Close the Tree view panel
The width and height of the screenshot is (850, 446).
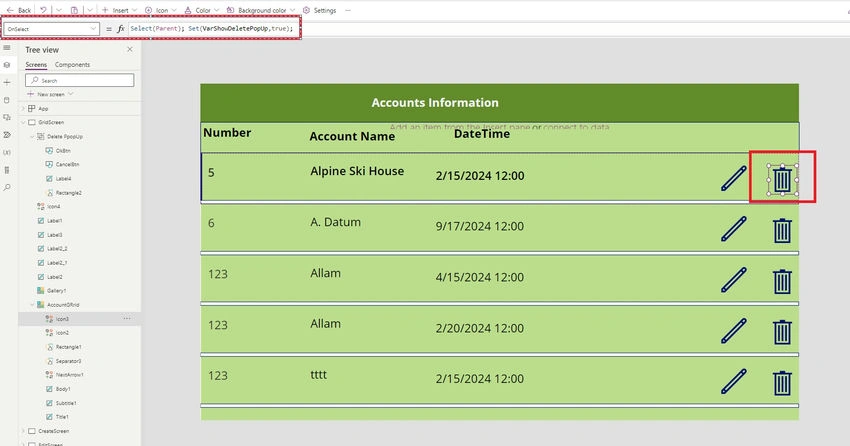(130, 49)
